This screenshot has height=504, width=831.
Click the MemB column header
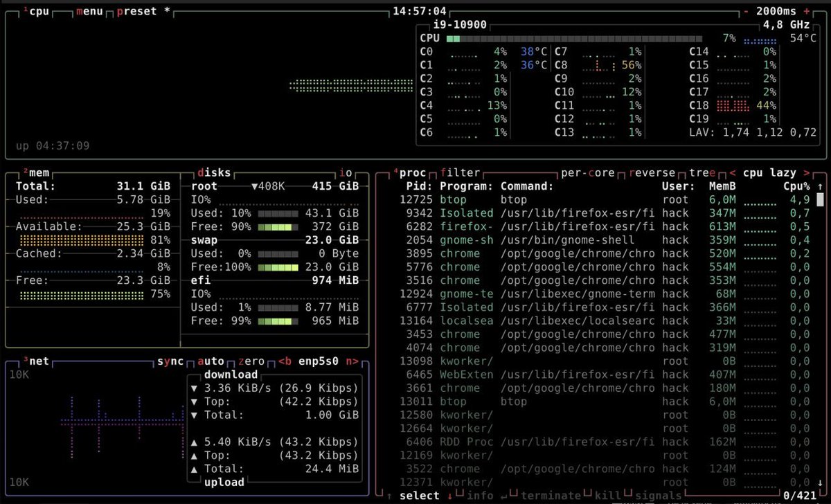click(x=722, y=186)
